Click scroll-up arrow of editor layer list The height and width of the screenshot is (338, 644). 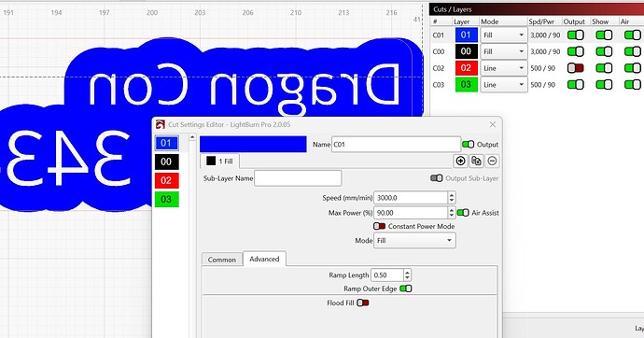tap(192, 137)
